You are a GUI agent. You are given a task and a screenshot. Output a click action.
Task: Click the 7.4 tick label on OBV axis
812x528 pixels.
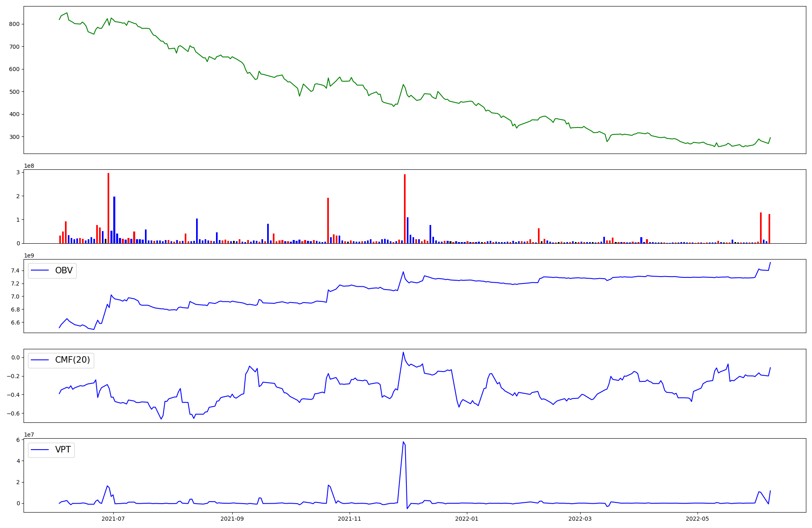click(16, 270)
